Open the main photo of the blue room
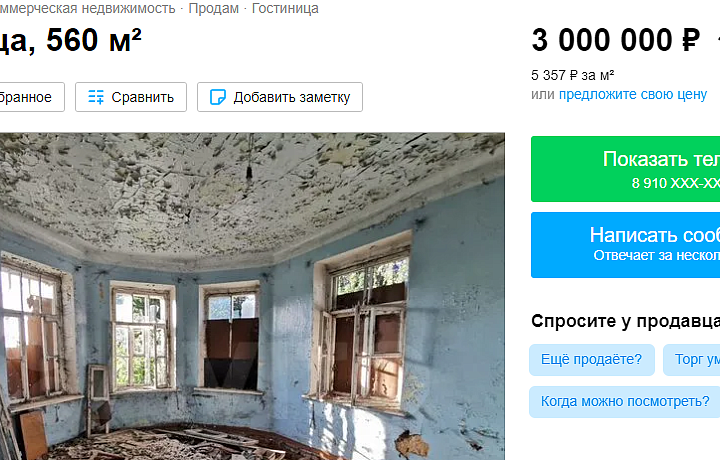This screenshot has width=720, height=460. pyautogui.click(x=252, y=296)
